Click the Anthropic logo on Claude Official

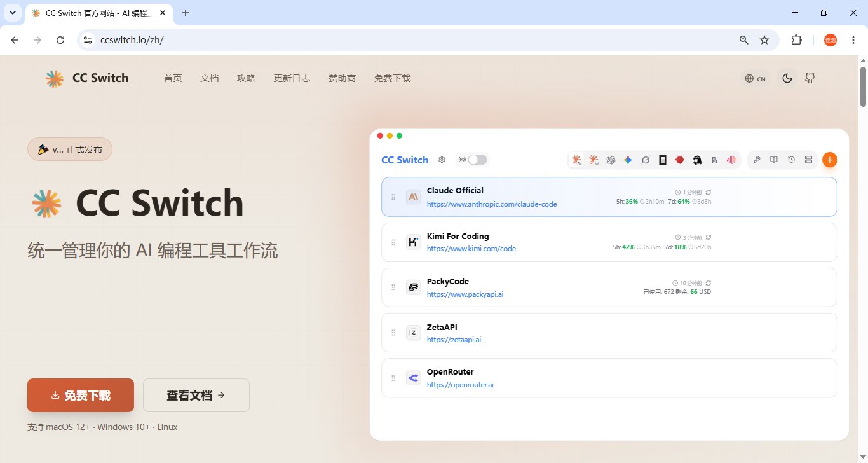point(414,197)
